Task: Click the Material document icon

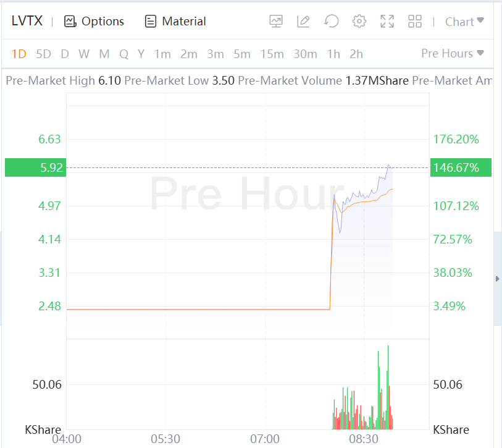Action: coord(151,22)
